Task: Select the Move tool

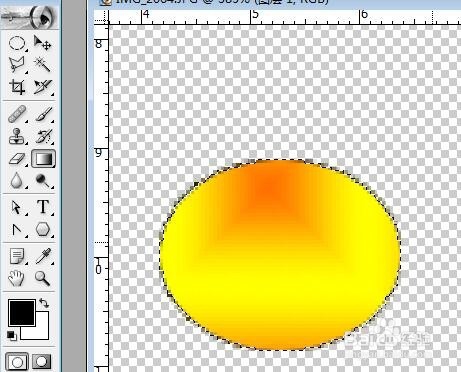Action: click(x=43, y=43)
